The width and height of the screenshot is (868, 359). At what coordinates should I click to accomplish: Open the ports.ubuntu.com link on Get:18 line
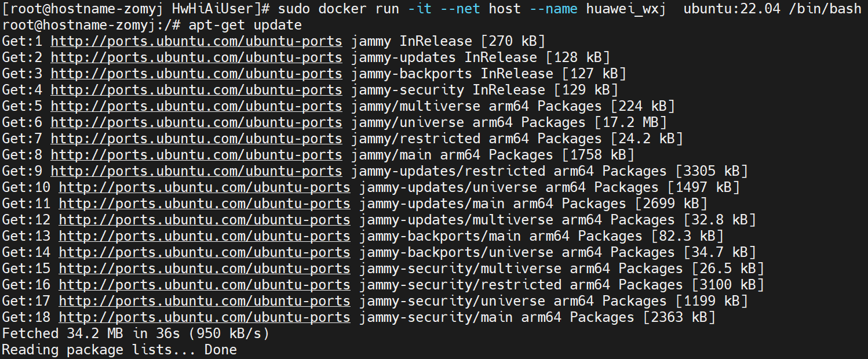coord(205,317)
